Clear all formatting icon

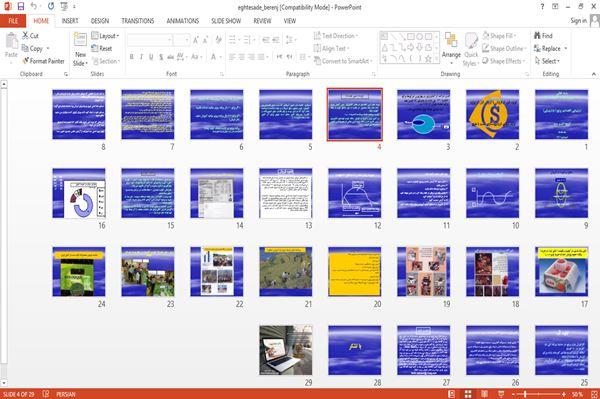tap(218, 40)
